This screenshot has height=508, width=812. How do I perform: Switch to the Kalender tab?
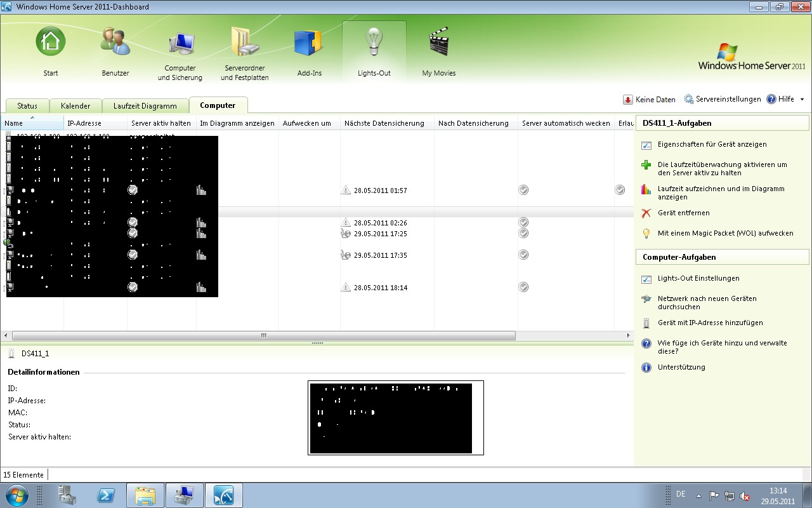click(75, 106)
